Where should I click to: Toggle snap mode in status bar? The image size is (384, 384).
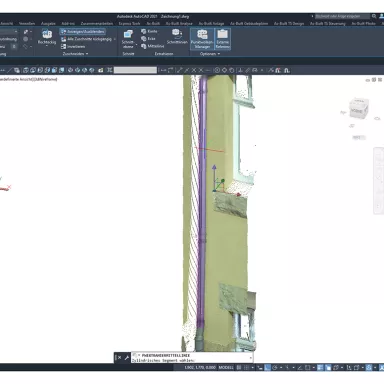246,367
